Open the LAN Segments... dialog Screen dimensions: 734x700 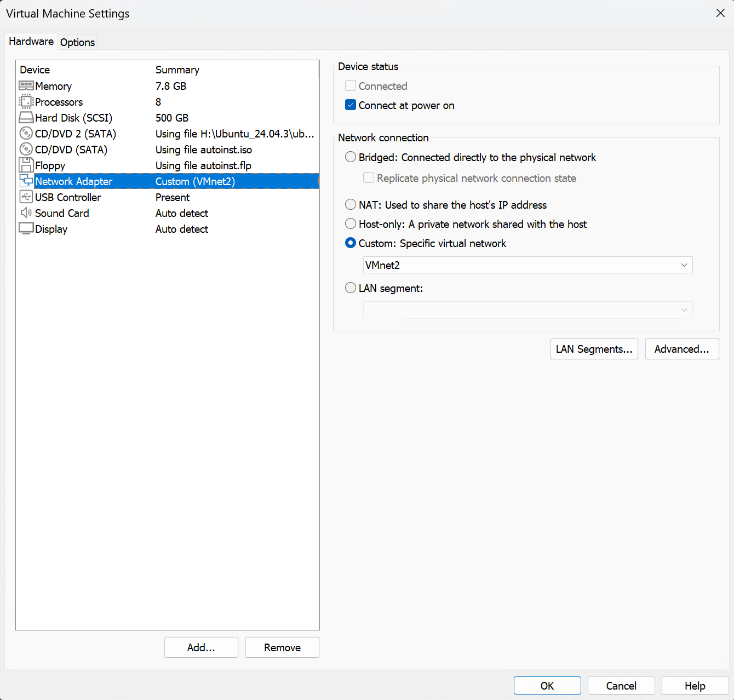pos(594,349)
